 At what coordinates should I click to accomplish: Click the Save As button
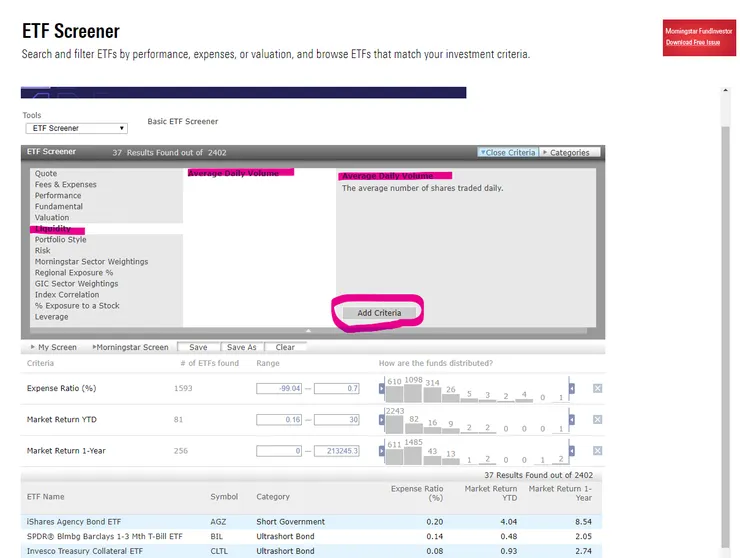(x=242, y=347)
